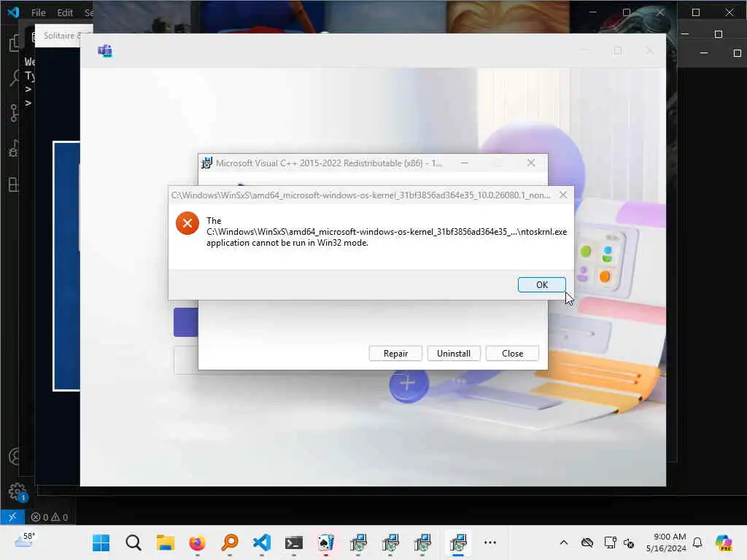The width and height of the screenshot is (747, 560).
Task: Open Accounts icon in VS Code activity bar
Action: click(x=15, y=456)
